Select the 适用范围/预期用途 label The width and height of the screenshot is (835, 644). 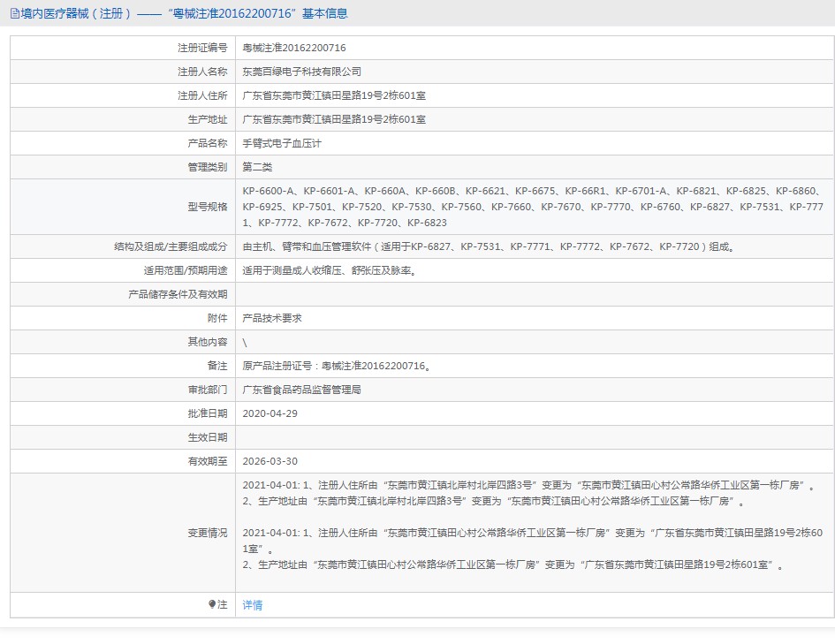(186, 270)
